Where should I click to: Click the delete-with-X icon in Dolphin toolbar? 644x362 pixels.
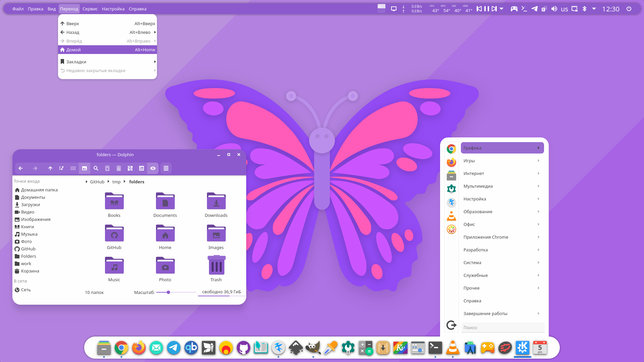107,168
